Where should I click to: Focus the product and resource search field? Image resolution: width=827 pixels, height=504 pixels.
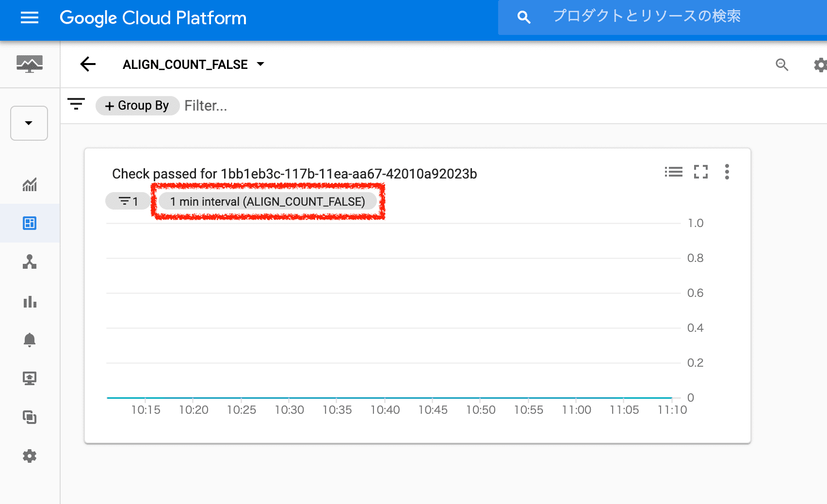(x=663, y=17)
